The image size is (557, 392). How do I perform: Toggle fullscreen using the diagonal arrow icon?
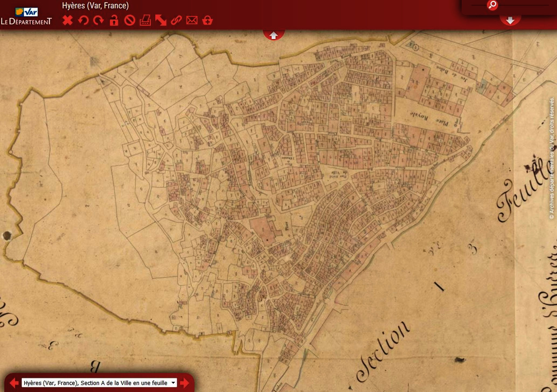161,20
